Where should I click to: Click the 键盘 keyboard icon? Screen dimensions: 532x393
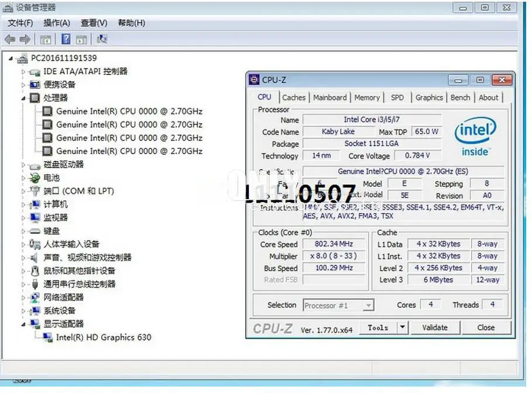click(x=35, y=231)
